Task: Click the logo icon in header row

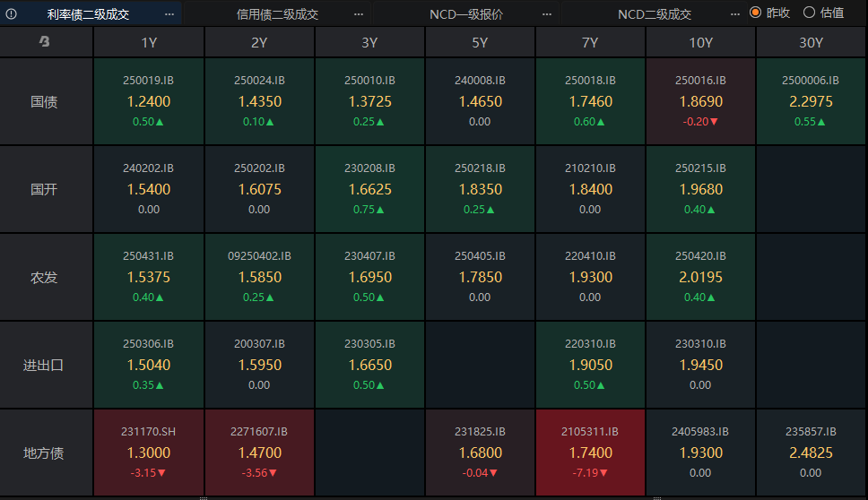Action: click(45, 42)
